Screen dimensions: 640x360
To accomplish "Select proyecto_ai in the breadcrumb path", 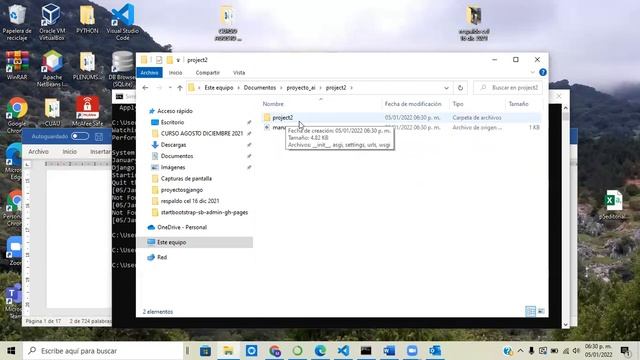I will click(x=301, y=88).
